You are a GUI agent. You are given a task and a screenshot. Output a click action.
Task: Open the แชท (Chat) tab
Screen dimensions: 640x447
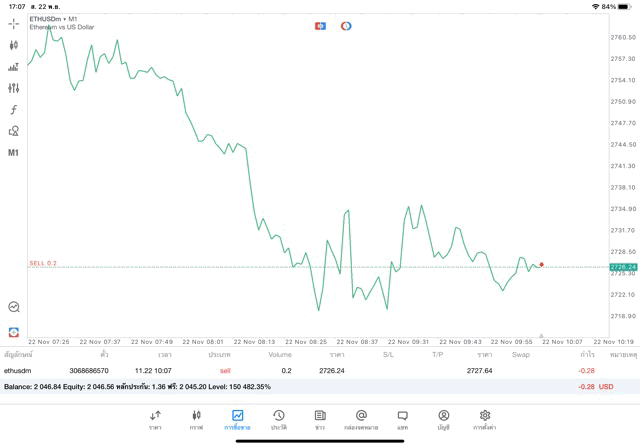402,419
